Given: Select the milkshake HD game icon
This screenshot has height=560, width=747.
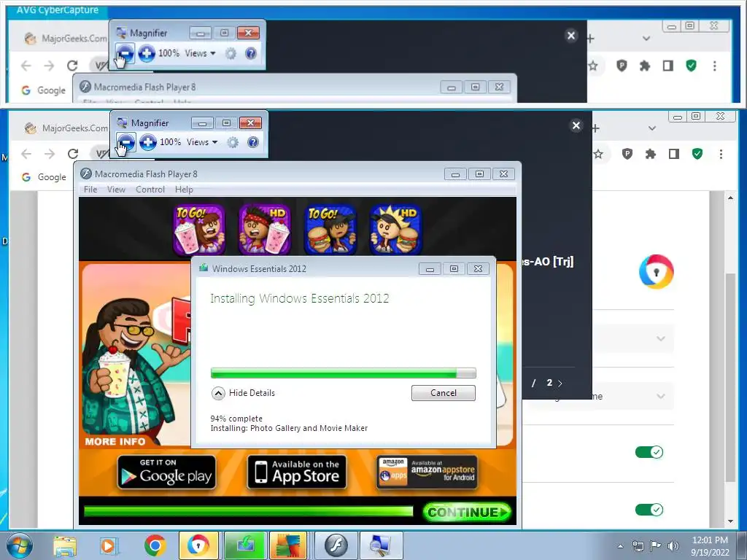Looking at the screenshot, I should point(265,230).
